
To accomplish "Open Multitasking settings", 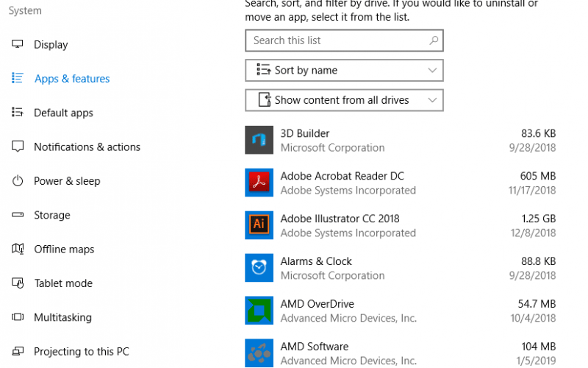I will 62,317.
